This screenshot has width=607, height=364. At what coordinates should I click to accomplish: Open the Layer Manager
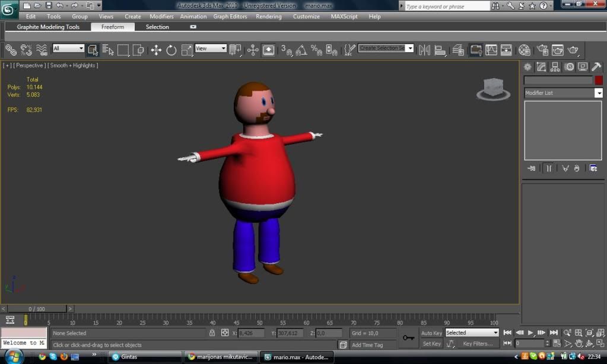click(x=458, y=50)
